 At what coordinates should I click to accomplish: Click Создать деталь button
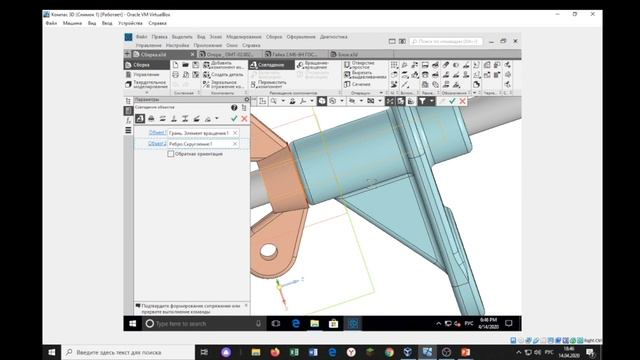click(224, 75)
